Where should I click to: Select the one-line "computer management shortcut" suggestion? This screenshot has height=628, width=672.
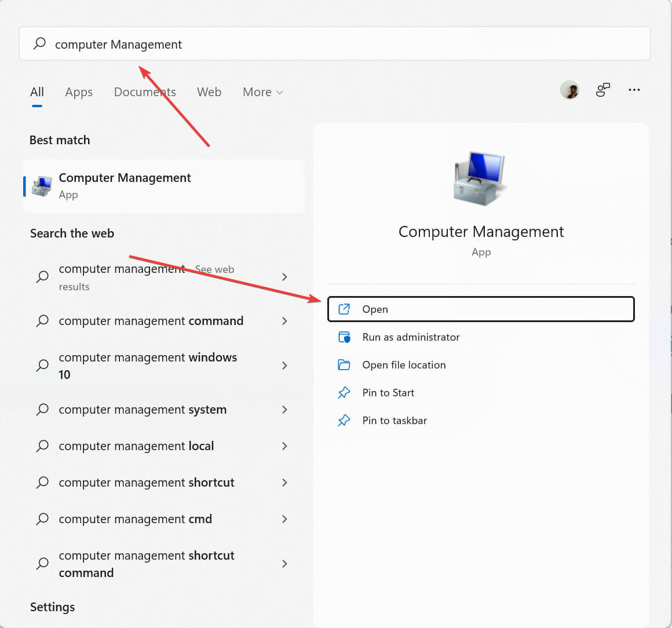tap(164, 483)
